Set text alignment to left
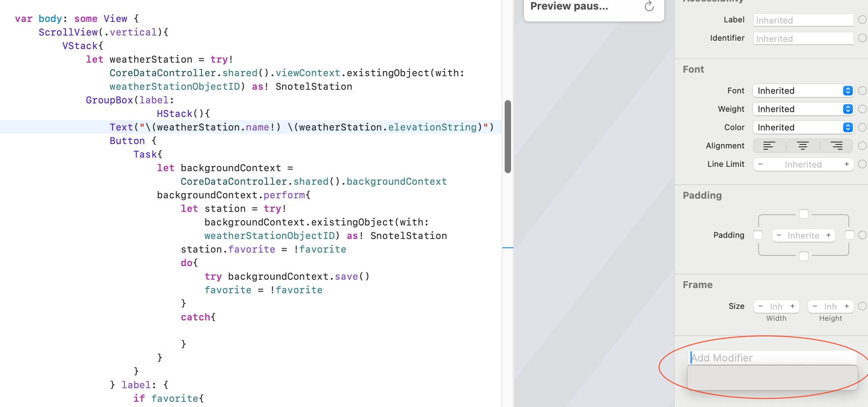 point(769,146)
